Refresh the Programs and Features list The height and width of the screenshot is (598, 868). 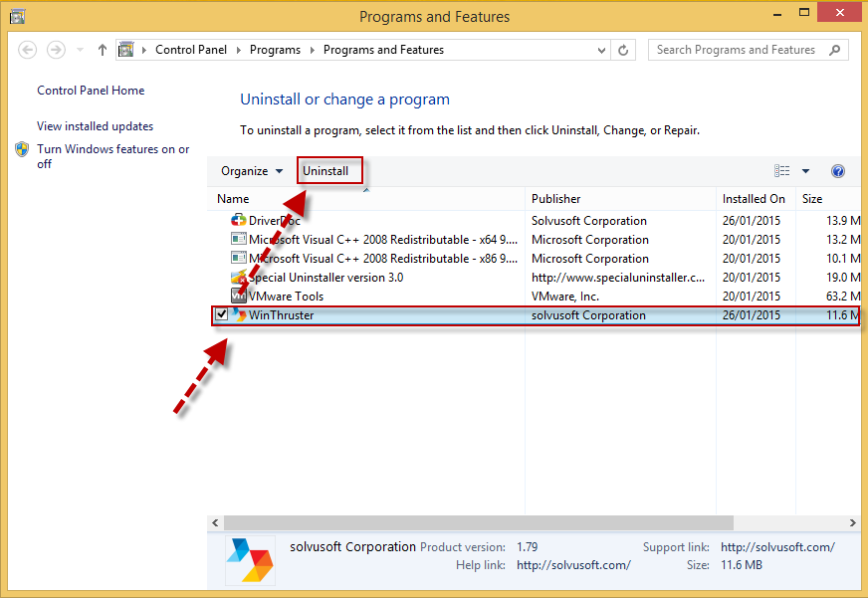(x=623, y=50)
